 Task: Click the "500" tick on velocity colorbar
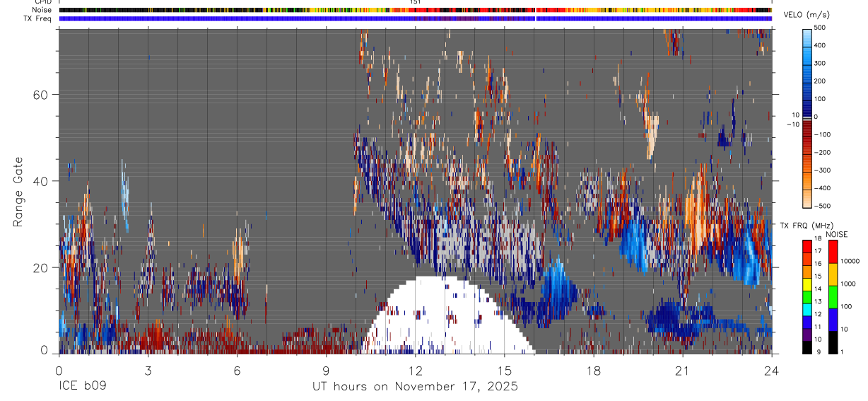pos(819,28)
